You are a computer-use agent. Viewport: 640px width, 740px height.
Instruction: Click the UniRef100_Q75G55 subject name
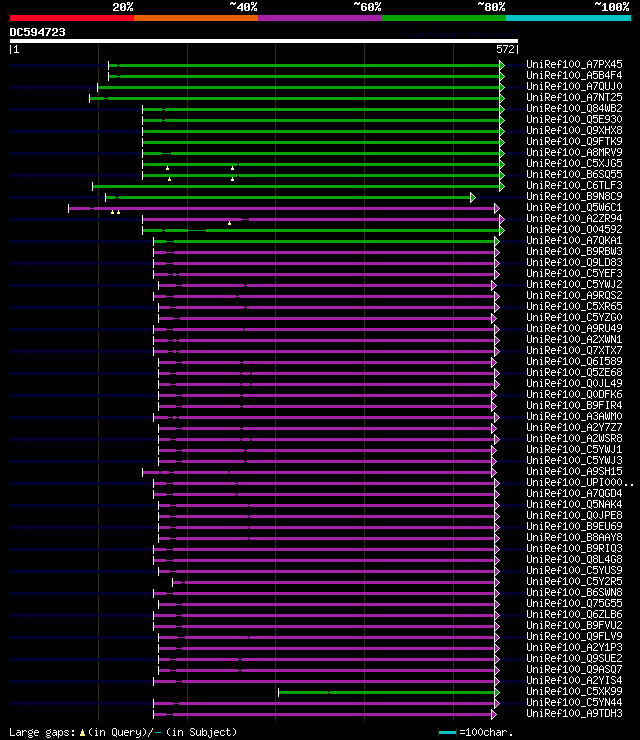point(574,603)
